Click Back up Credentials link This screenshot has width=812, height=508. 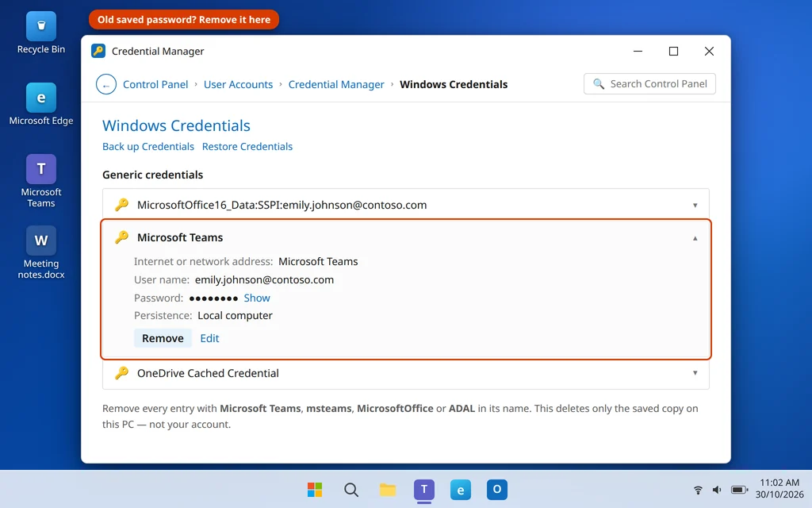pos(148,147)
